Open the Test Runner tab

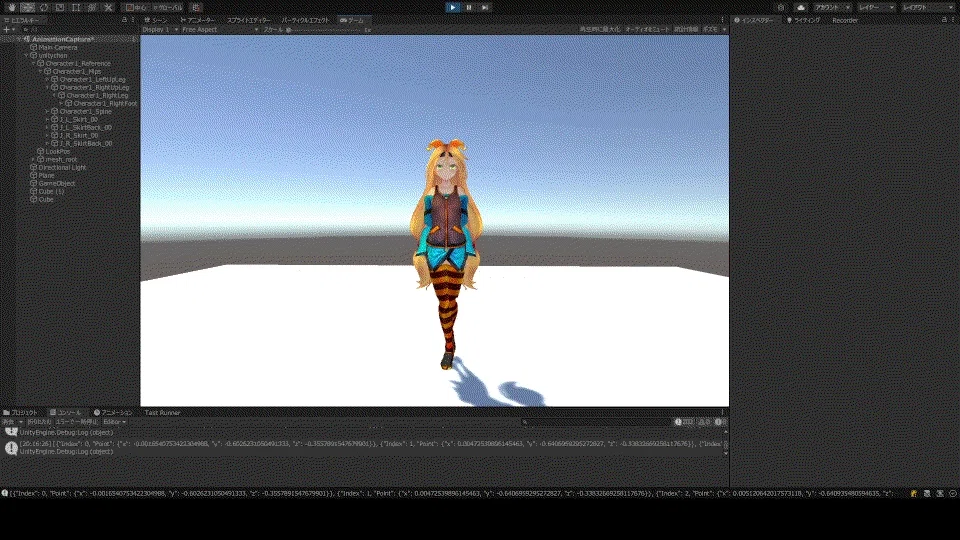[x=162, y=413]
